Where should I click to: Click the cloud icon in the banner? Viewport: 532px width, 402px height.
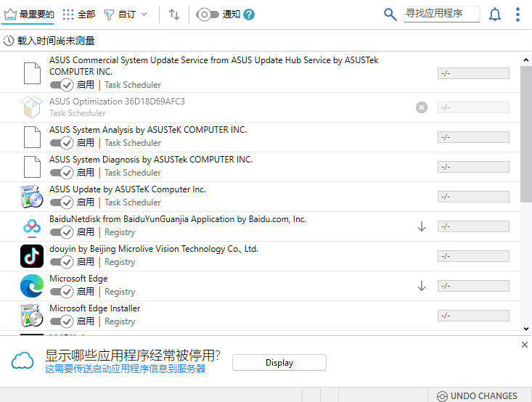tap(22, 360)
